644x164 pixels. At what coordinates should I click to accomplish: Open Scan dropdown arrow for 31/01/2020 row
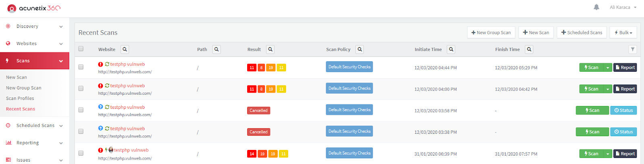(x=607, y=154)
